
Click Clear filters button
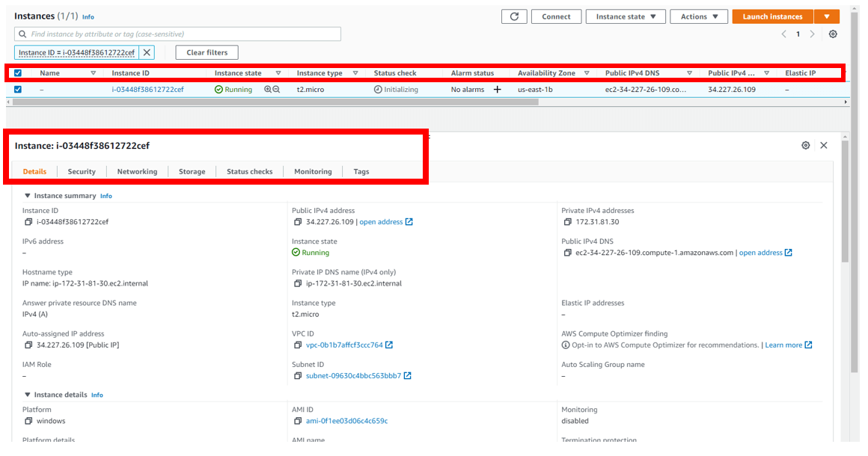207,52
